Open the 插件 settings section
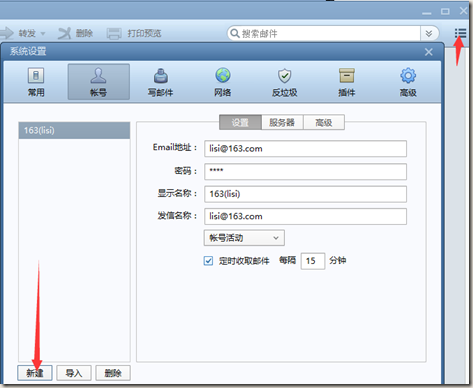The width and height of the screenshot is (473, 388). pyautogui.click(x=347, y=82)
